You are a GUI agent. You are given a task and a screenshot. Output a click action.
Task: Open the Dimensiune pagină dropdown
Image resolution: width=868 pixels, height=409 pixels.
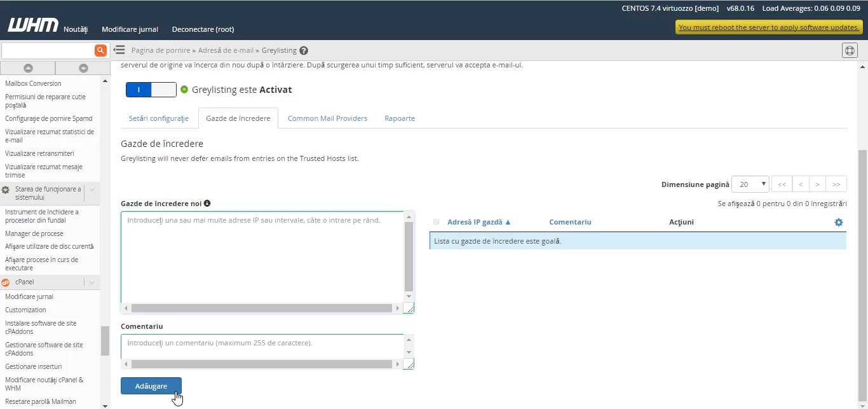(750, 184)
